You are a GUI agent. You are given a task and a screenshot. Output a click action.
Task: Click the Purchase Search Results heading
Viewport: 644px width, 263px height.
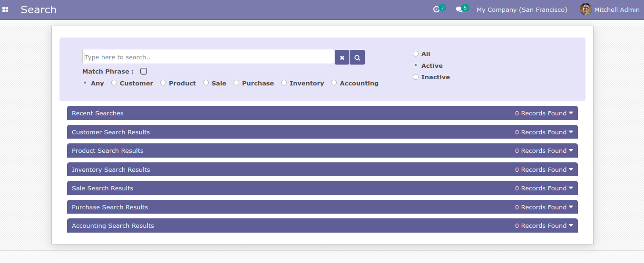pos(110,207)
